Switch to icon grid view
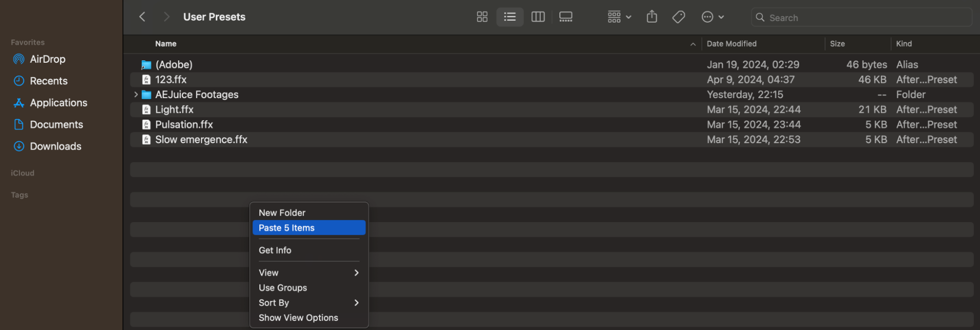Image resolution: width=980 pixels, height=330 pixels. click(482, 17)
